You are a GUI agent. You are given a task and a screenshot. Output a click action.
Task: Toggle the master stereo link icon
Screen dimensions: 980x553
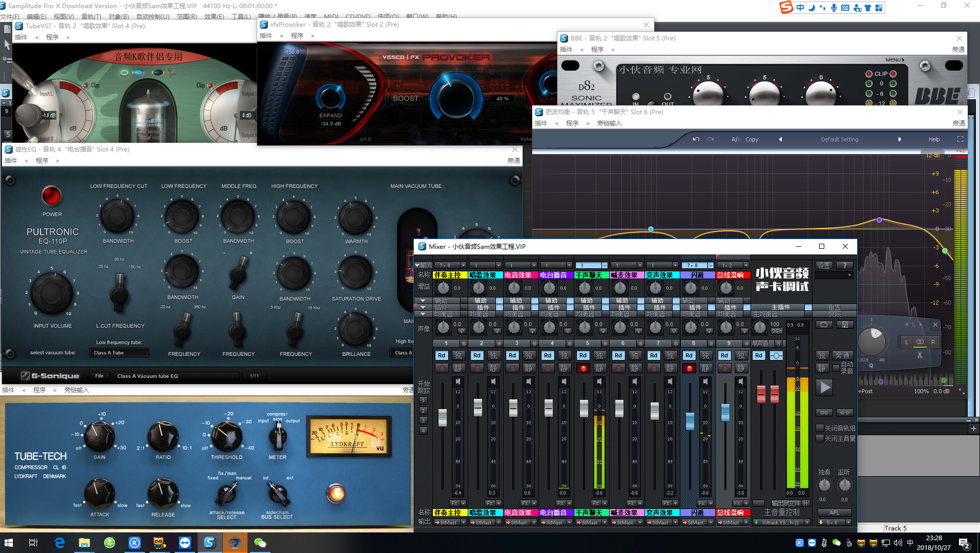click(x=777, y=355)
